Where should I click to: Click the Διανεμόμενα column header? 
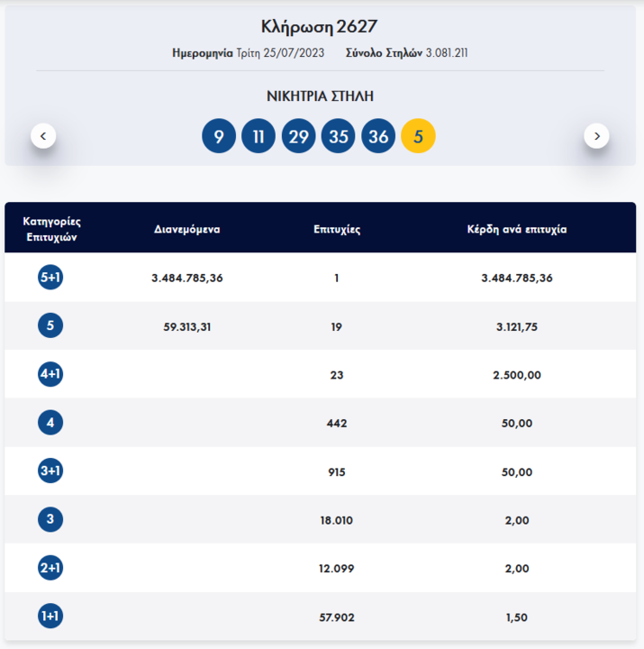tap(187, 229)
